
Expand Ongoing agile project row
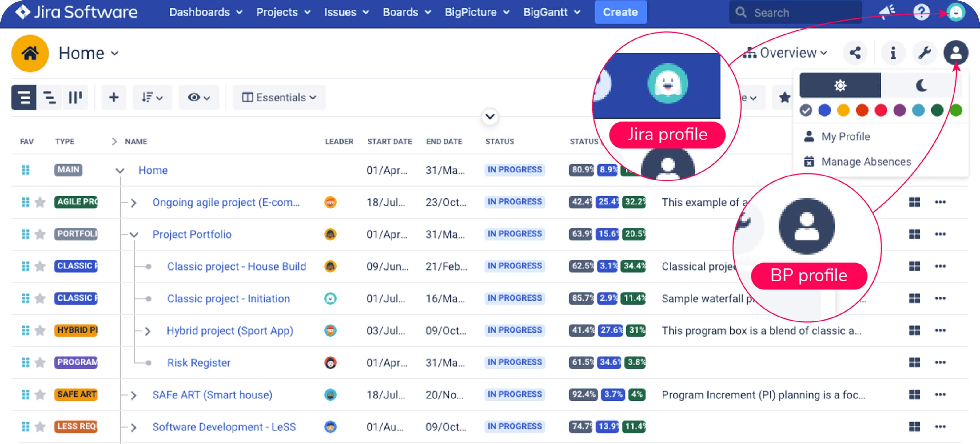coord(133,203)
